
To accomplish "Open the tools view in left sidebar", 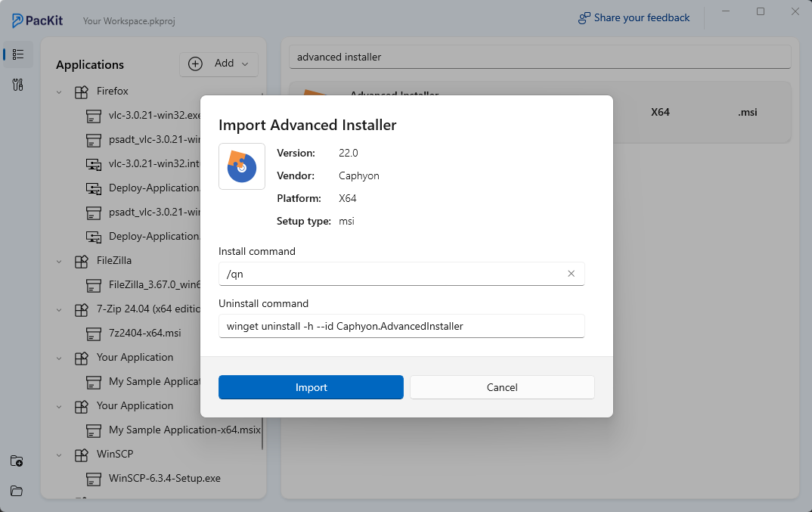I will click(18, 85).
